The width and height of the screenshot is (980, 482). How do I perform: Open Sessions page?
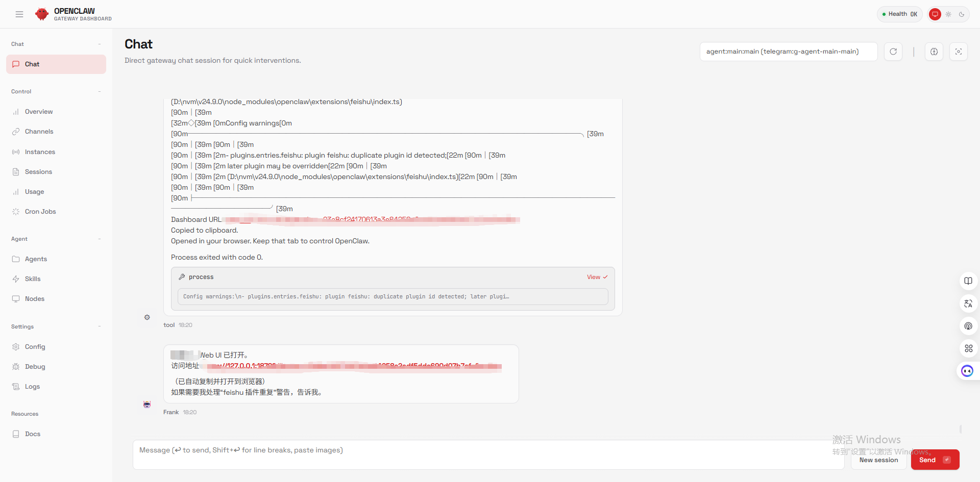click(56, 172)
